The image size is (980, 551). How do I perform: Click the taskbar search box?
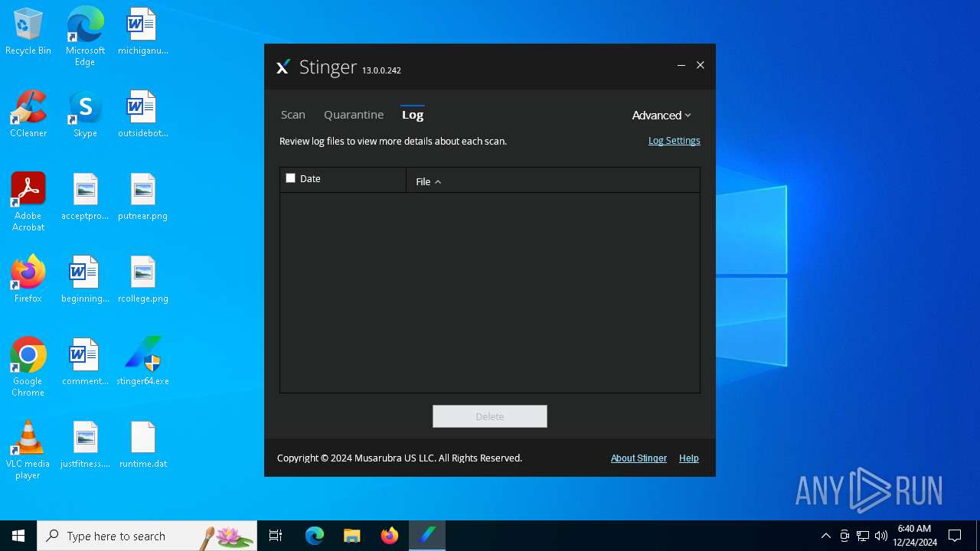(x=147, y=536)
